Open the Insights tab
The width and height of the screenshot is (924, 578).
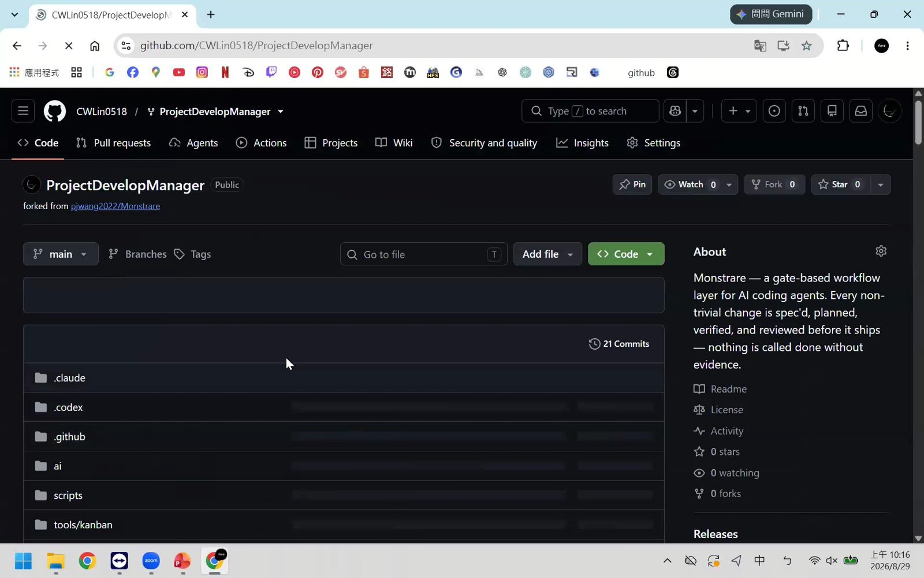[583, 143]
